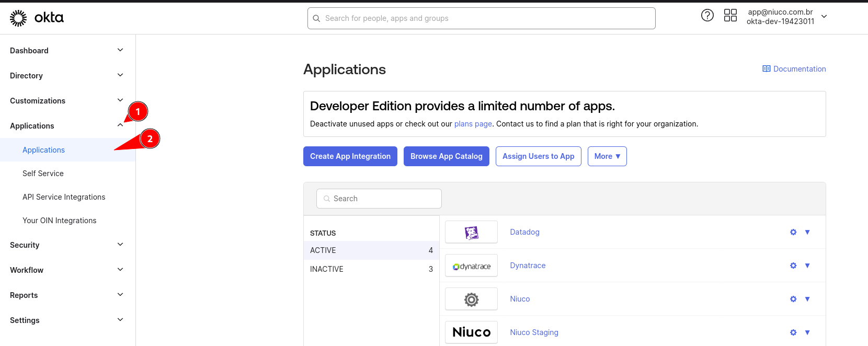Open the Dynatrace application link
This screenshot has width=868, height=346.
pyautogui.click(x=528, y=266)
